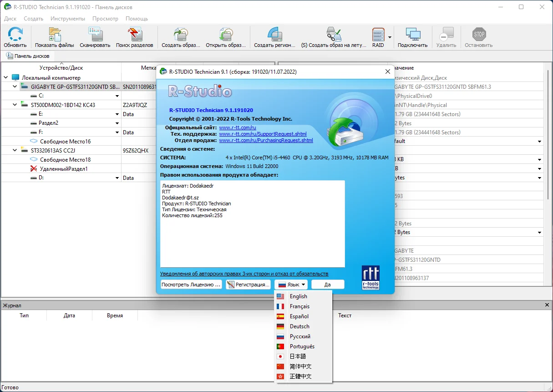The height and width of the screenshot is (392, 553).
Task: Open the www.r-tt.com/ru official site link
Action: point(238,128)
